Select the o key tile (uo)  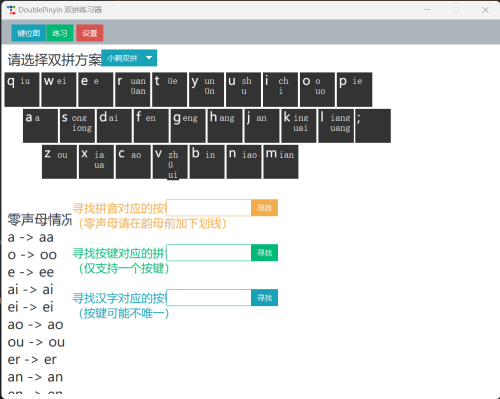coord(317,89)
